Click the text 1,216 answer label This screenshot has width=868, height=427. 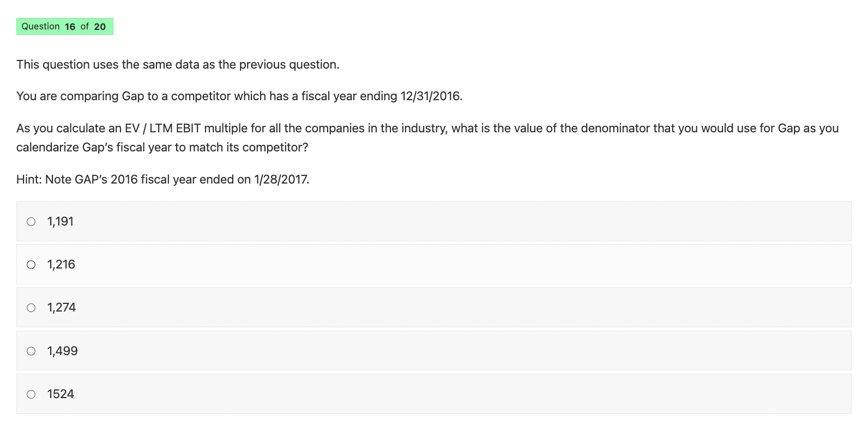(x=62, y=264)
